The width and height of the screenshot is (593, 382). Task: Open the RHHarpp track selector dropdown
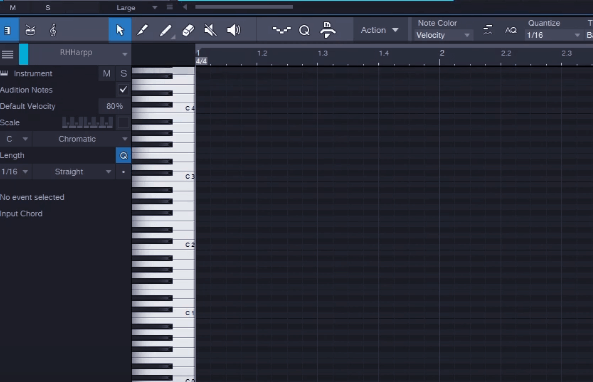[80, 54]
